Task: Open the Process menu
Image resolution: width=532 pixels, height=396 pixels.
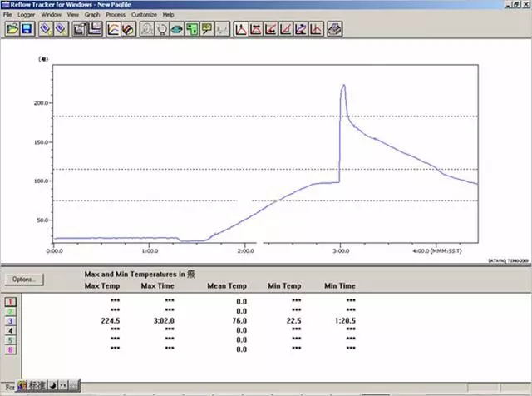Action: coord(116,15)
